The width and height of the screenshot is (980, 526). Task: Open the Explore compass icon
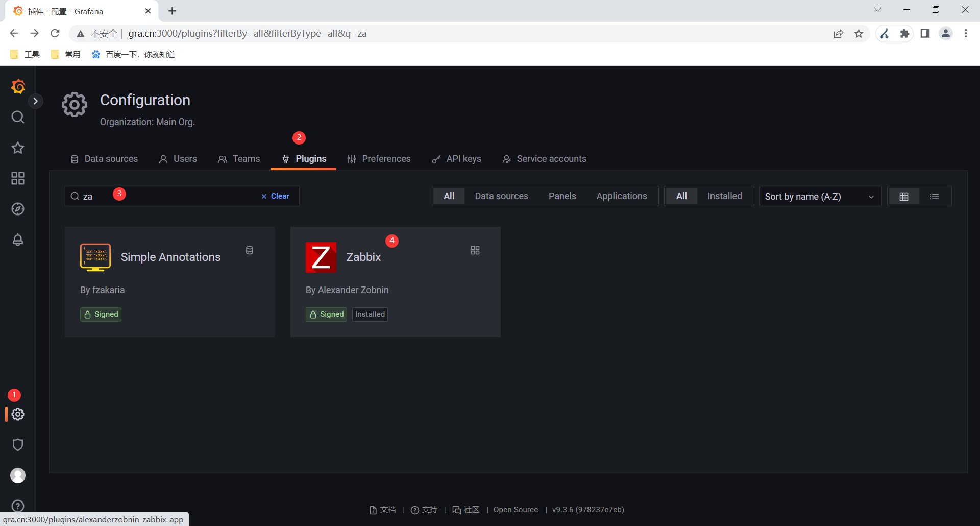(x=18, y=209)
